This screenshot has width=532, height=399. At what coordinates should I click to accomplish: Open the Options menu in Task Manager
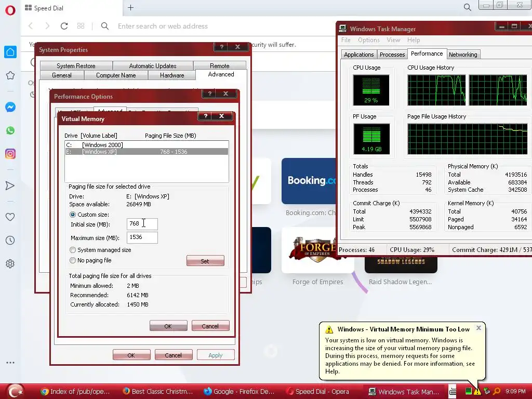pos(369,40)
